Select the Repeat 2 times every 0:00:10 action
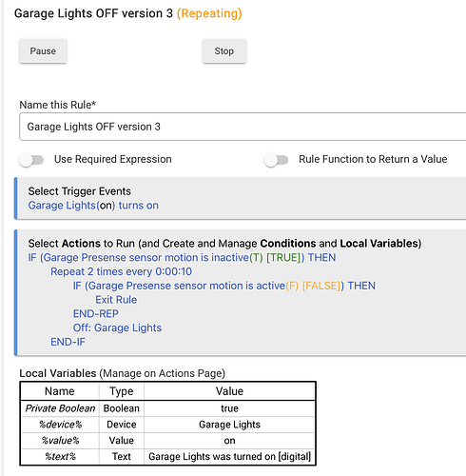Viewport: 466px width, 476px height. [x=121, y=271]
